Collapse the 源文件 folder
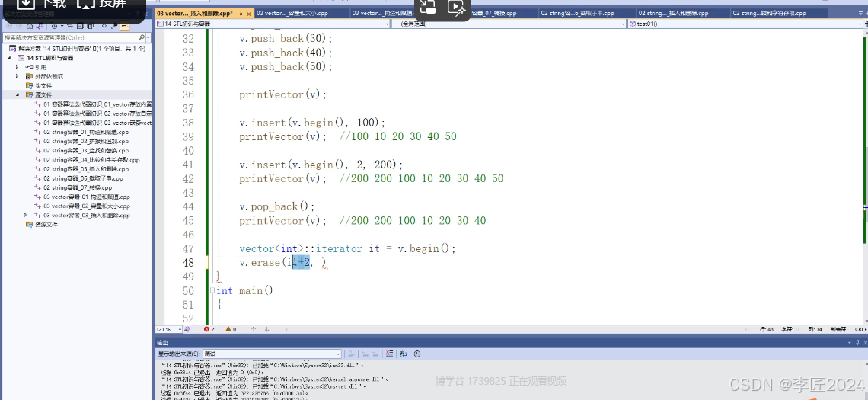The height and width of the screenshot is (400, 868). point(18,94)
